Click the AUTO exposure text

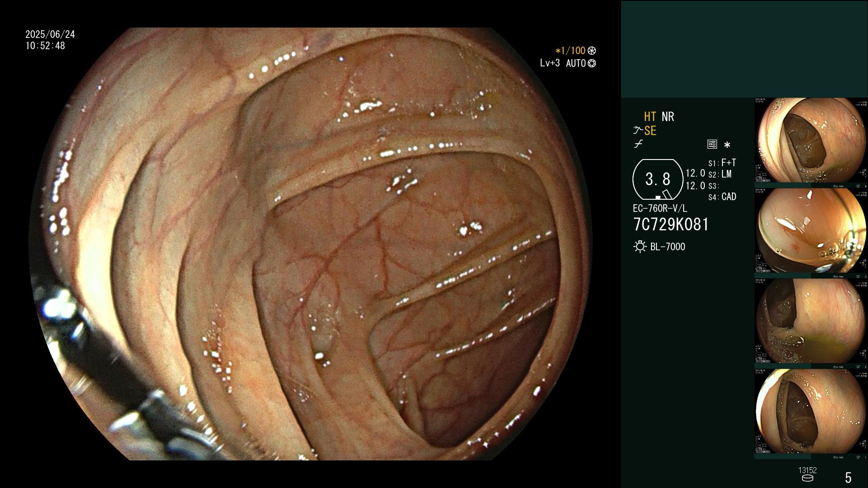pos(576,63)
